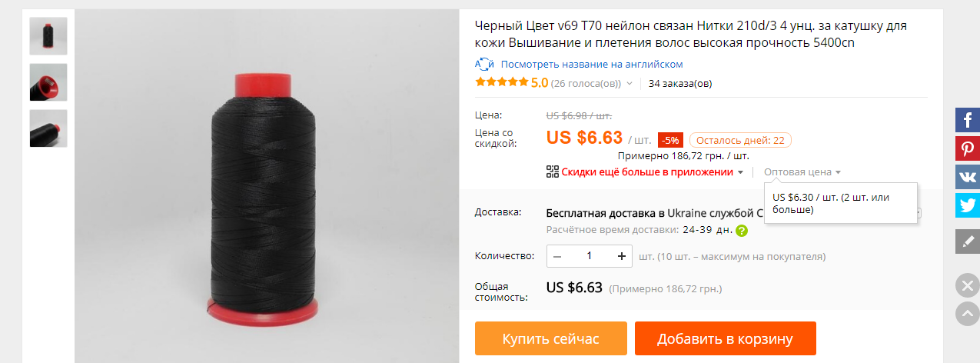Screen dimensions: 980x363
Task: Click Добавить в корзину button
Action: [725, 338]
